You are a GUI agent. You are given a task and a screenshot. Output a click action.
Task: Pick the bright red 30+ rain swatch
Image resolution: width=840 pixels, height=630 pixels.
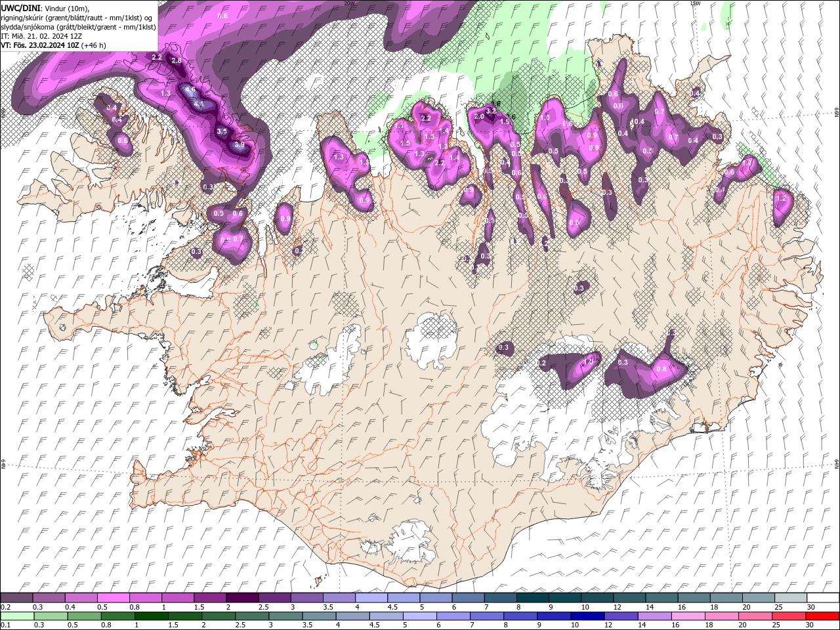pos(822,616)
